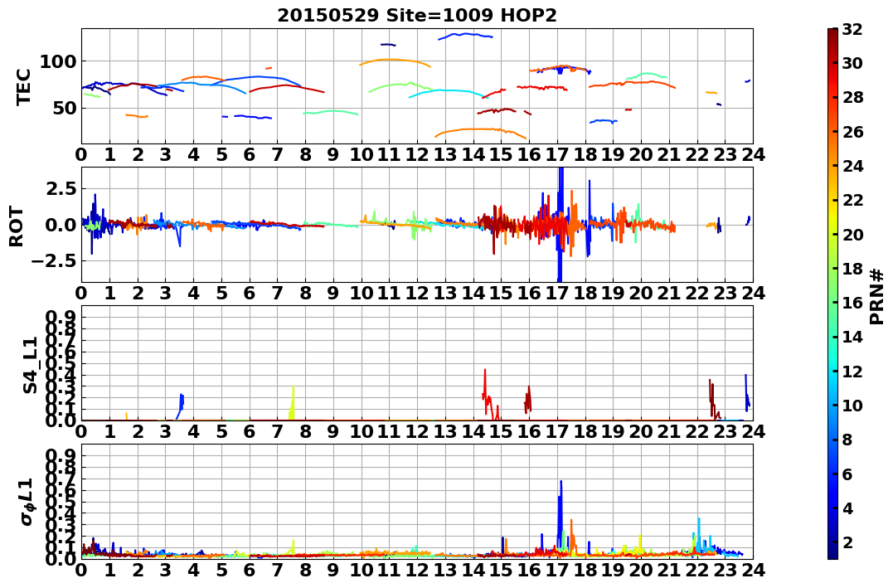Click the colorbar tick value 10
Screen dimensions: 893x588
(x=852, y=405)
